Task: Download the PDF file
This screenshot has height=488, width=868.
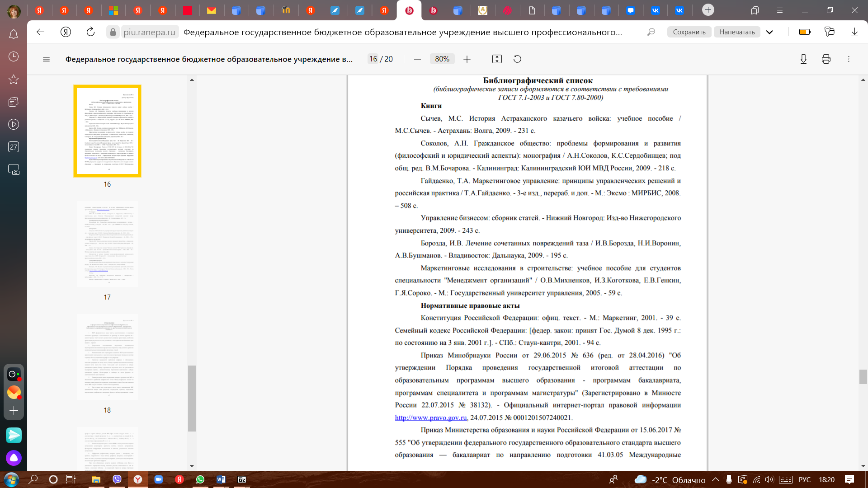Action: pos(803,59)
